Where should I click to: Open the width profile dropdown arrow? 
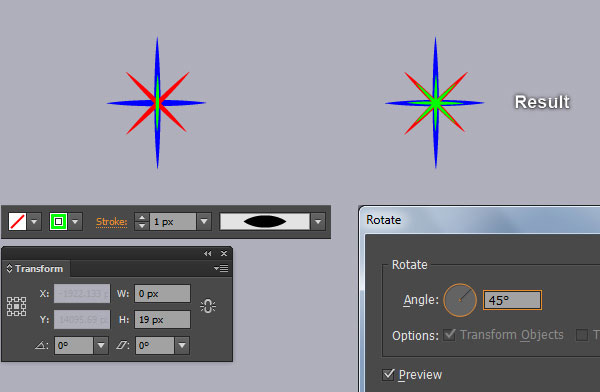click(318, 222)
